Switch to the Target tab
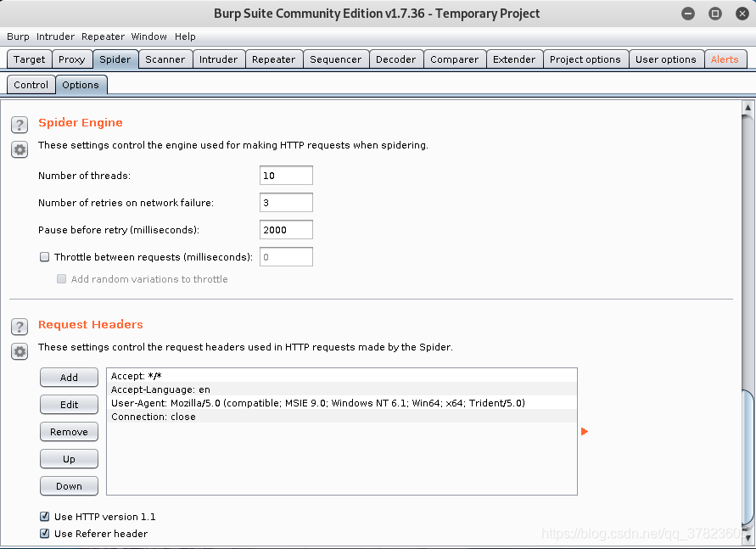The width and height of the screenshot is (756, 549). coord(30,59)
